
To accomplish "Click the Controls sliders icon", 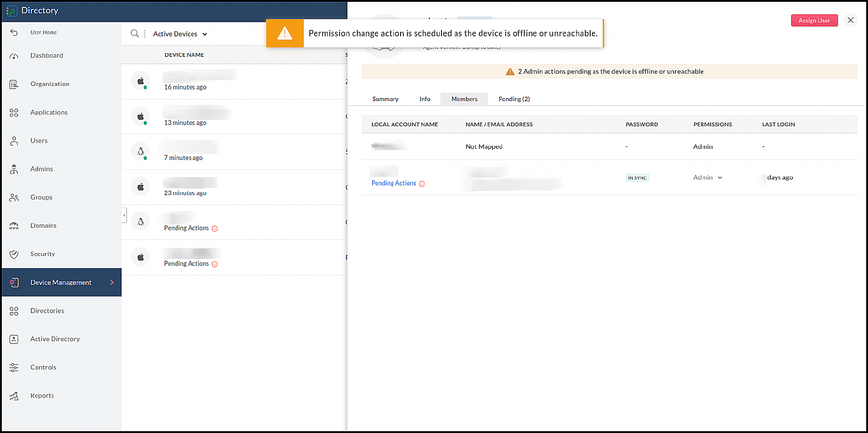I will pyautogui.click(x=14, y=368).
